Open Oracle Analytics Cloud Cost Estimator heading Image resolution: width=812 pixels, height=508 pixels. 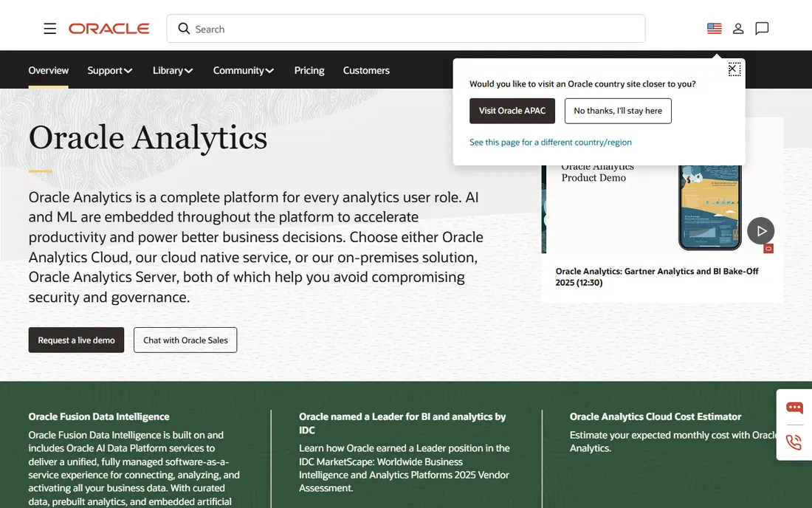click(655, 416)
